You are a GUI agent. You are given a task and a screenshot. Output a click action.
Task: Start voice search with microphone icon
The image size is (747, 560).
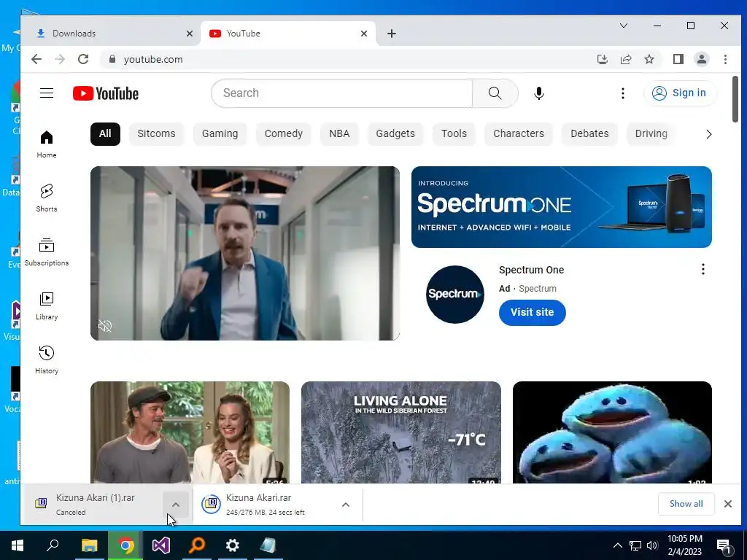point(539,93)
